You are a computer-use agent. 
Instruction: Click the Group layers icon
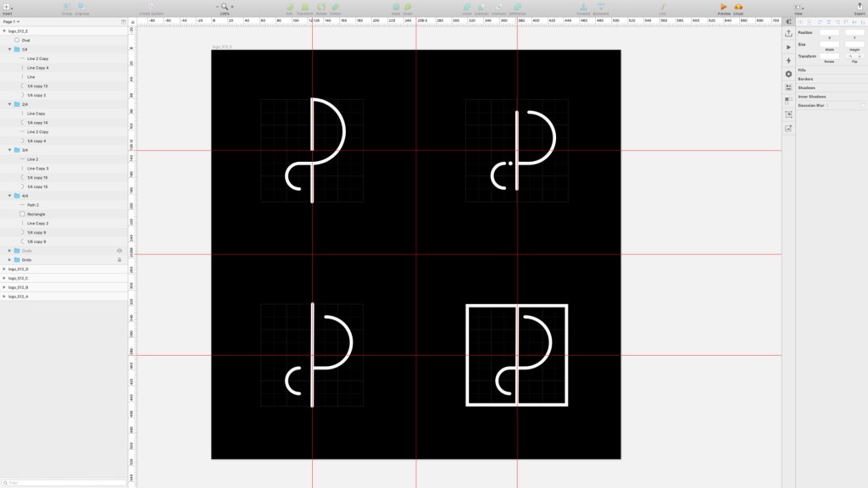pyautogui.click(x=66, y=7)
